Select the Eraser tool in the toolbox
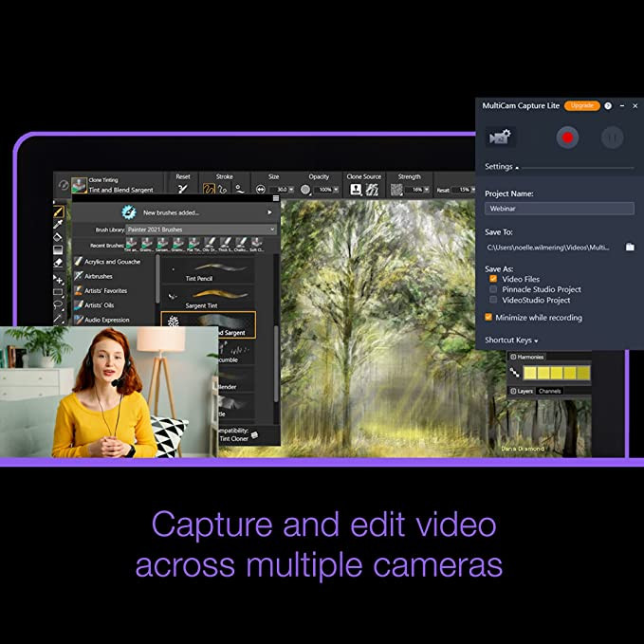The image size is (644, 644). (x=59, y=262)
